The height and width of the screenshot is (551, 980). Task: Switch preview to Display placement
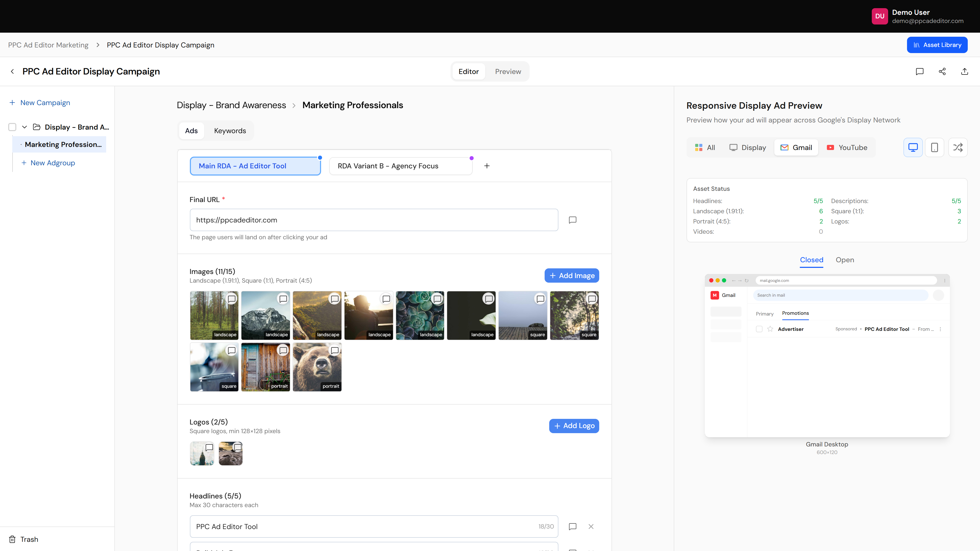point(748,147)
